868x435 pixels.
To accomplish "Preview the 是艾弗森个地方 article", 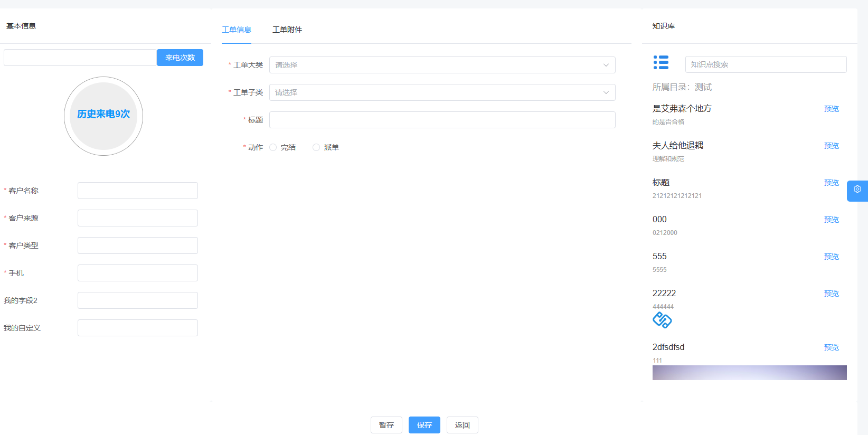I will (832, 109).
